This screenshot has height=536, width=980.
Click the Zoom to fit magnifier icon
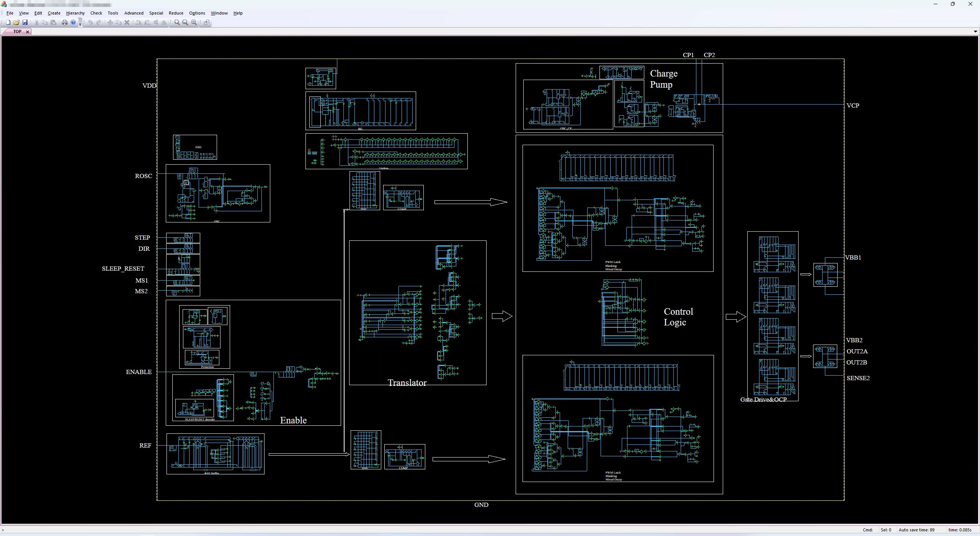[194, 23]
